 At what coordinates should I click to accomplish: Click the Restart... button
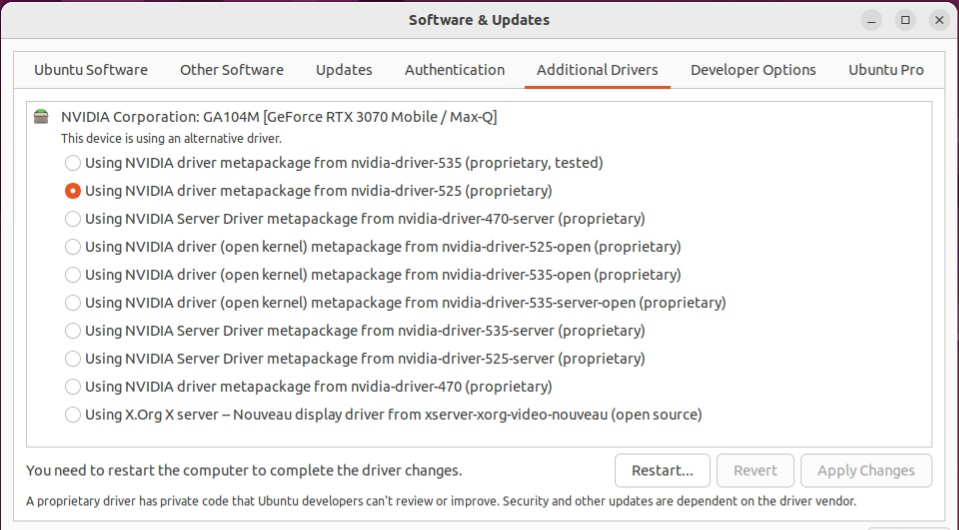[662, 470]
